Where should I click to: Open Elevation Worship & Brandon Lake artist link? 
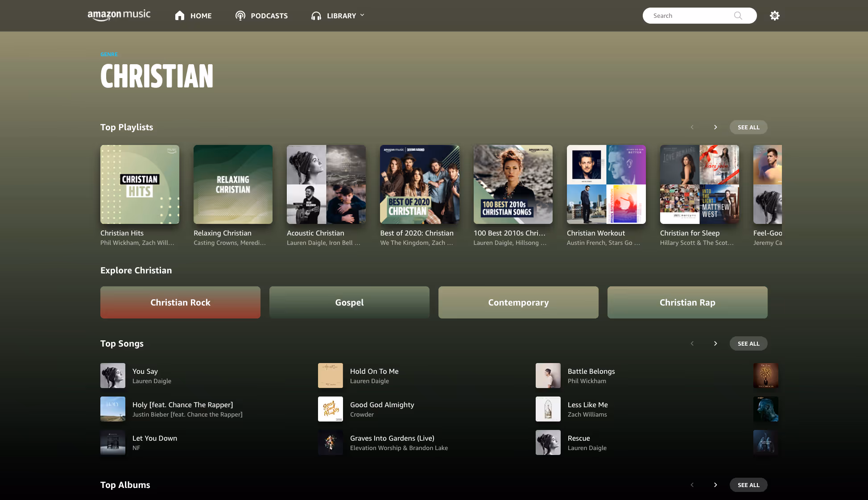coord(399,448)
